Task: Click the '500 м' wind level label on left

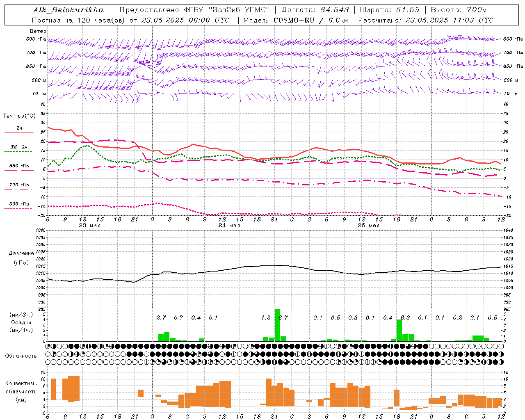Action: coord(39,80)
